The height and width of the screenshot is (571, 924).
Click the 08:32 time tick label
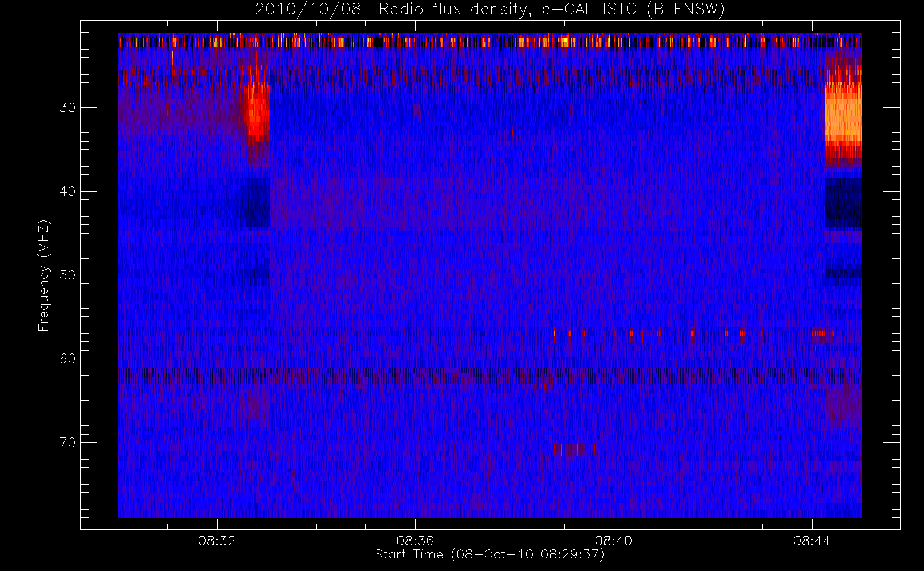tap(217, 541)
